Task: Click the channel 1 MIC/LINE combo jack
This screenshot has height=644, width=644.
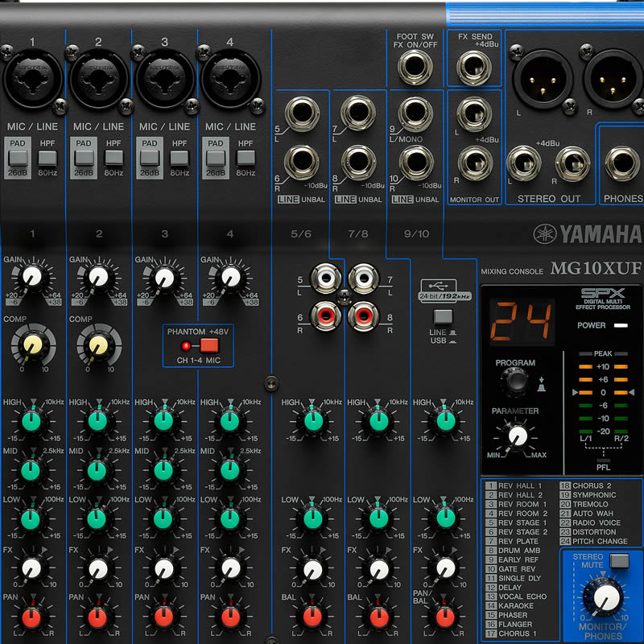Action: tap(33, 78)
